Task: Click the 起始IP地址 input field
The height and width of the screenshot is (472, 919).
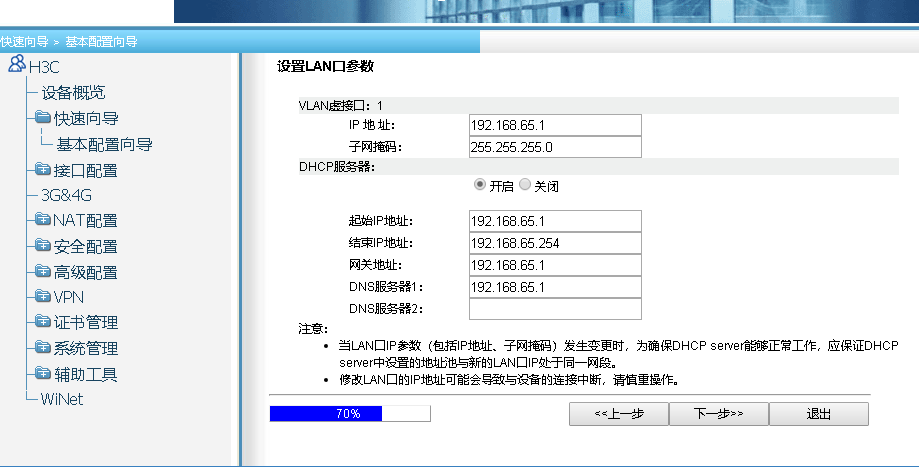Action: pos(555,221)
